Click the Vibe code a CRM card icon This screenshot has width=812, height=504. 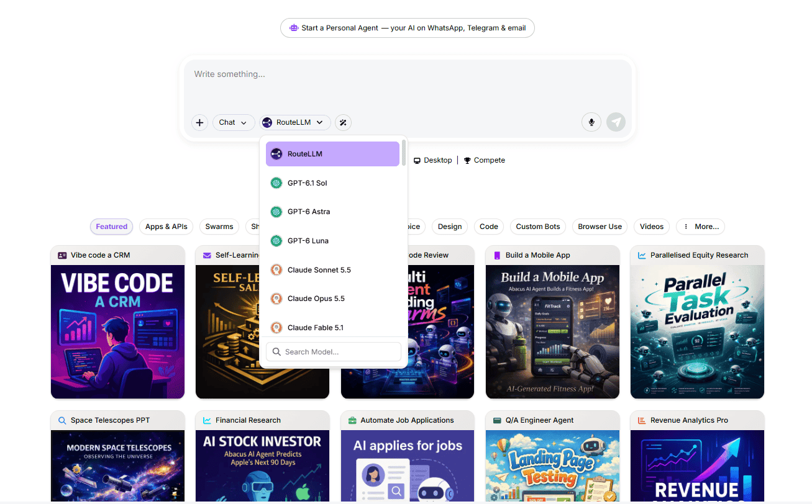pos(62,255)
